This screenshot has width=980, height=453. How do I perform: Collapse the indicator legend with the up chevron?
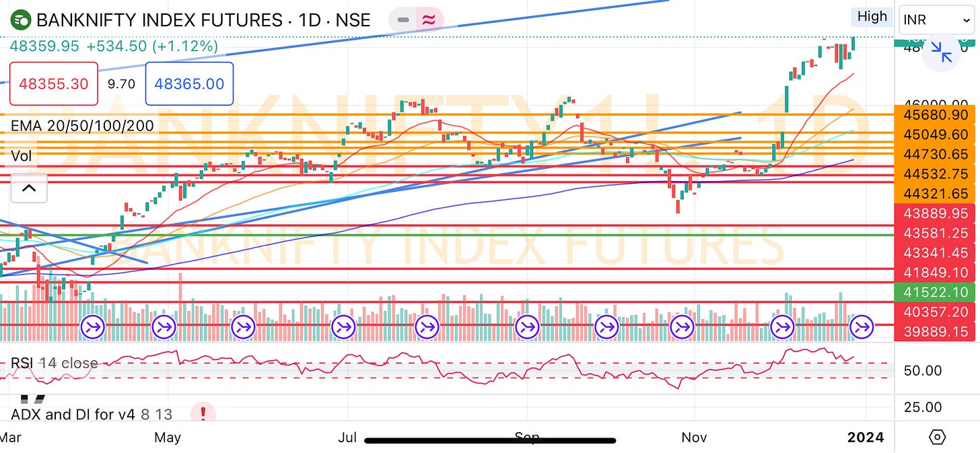click(x=29, y=188)
